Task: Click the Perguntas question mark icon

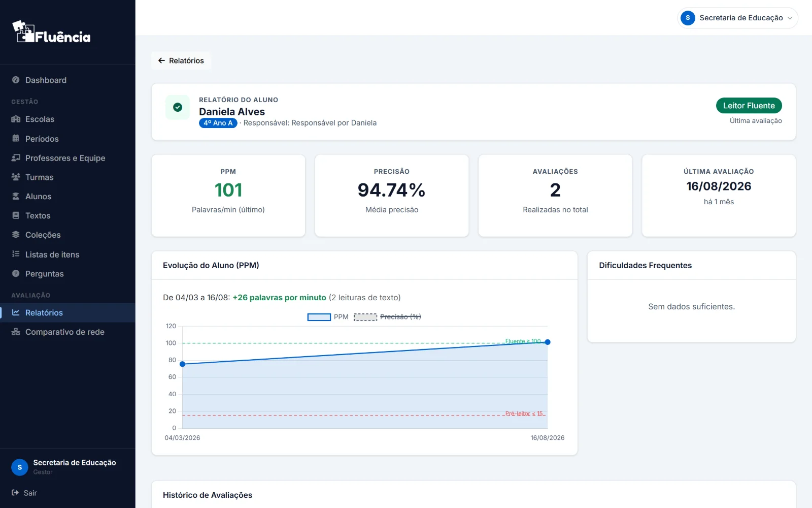Action: coord(16,273)
